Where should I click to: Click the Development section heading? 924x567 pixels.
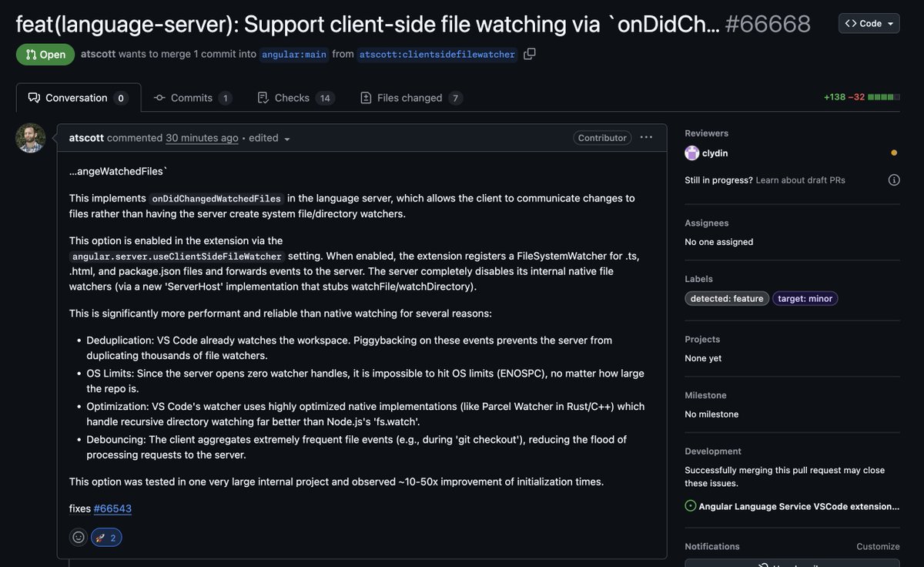(x=713, y=451)
